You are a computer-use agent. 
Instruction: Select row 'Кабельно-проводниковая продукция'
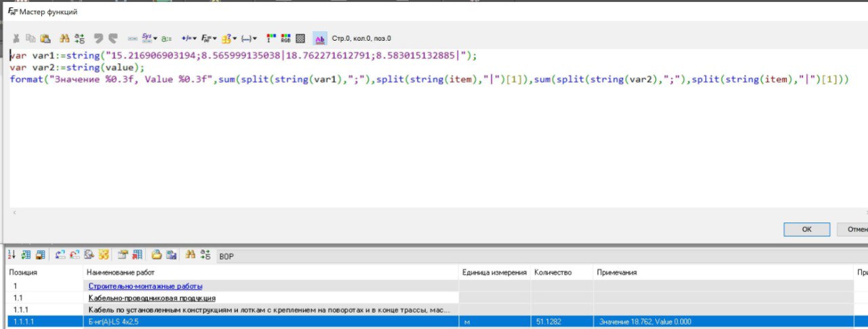tap(152, 298)
